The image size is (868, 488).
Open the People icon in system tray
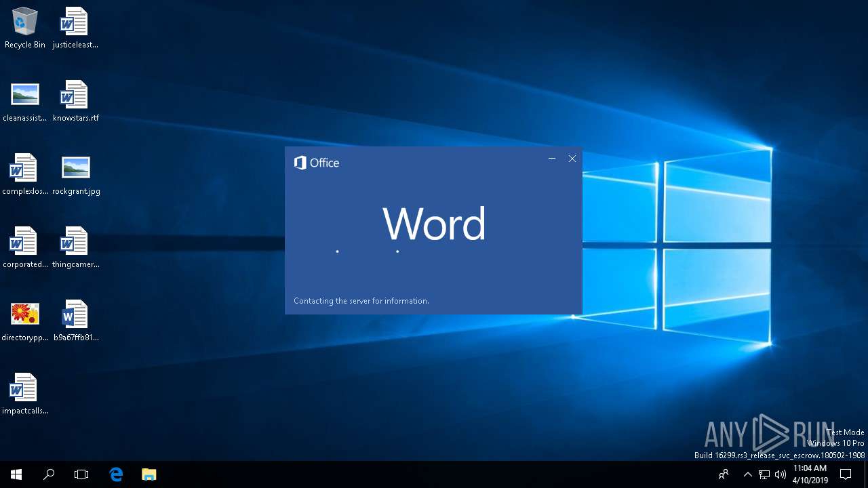click(724, 474)
